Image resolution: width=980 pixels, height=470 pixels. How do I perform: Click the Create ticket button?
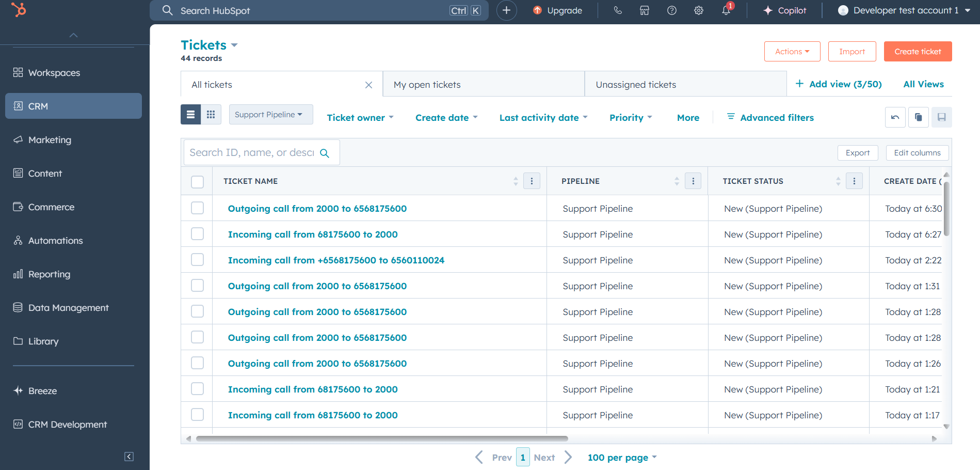click(x=918, y=52)
